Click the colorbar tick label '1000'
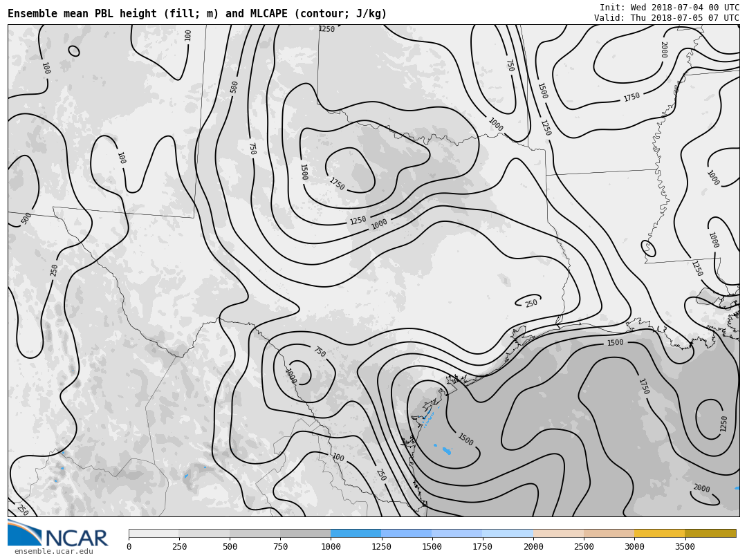This screenshot has width=747, height=560. pos(331,547)
